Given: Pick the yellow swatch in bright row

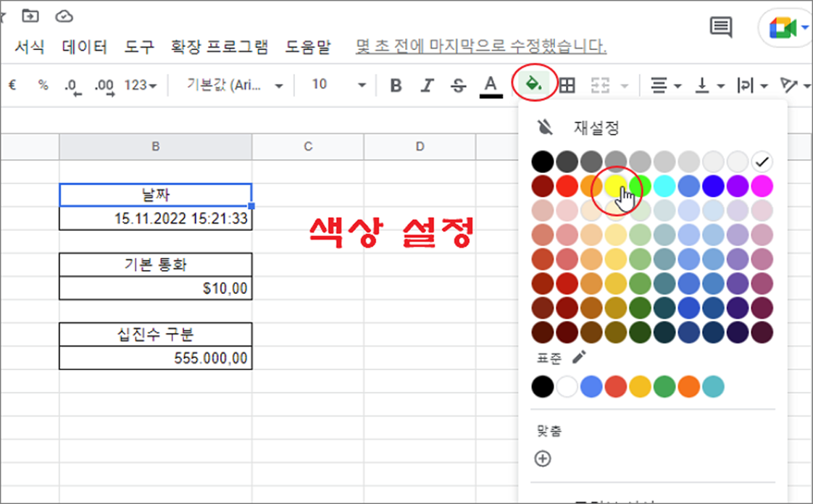Looking at the screenshot, I should coord(615,186).
